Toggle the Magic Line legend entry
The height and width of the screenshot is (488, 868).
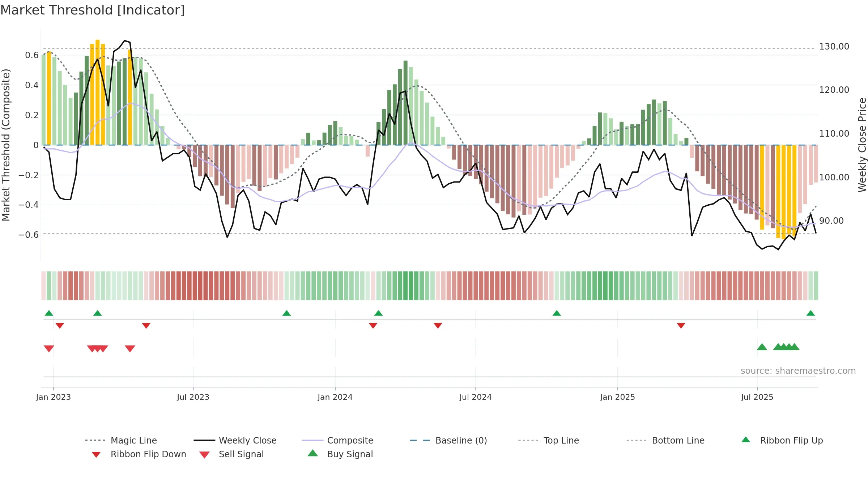point(121,440)
